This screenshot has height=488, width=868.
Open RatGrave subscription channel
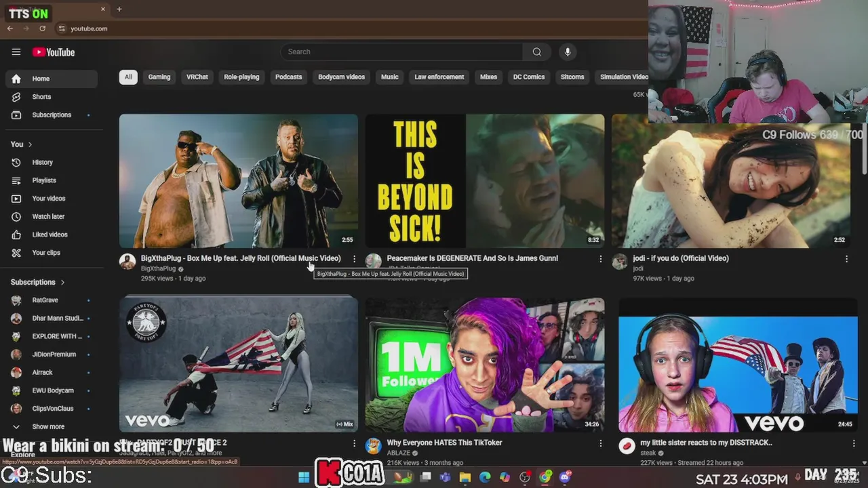coord(52,300)
